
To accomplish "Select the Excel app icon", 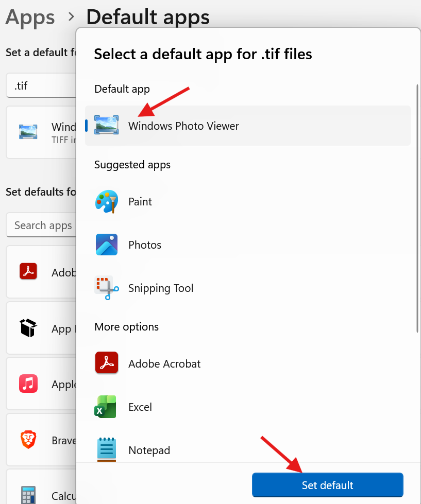I will [106, 407].
